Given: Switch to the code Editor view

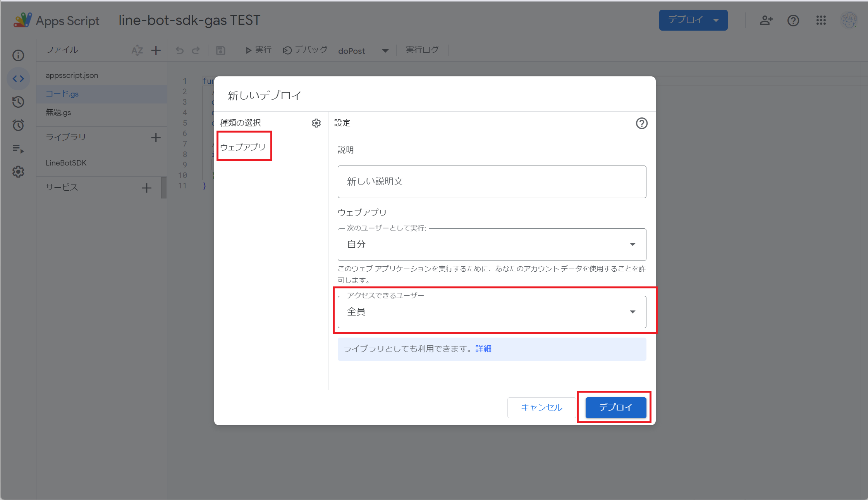Looking at the screenshot, I should coord(18,78).
